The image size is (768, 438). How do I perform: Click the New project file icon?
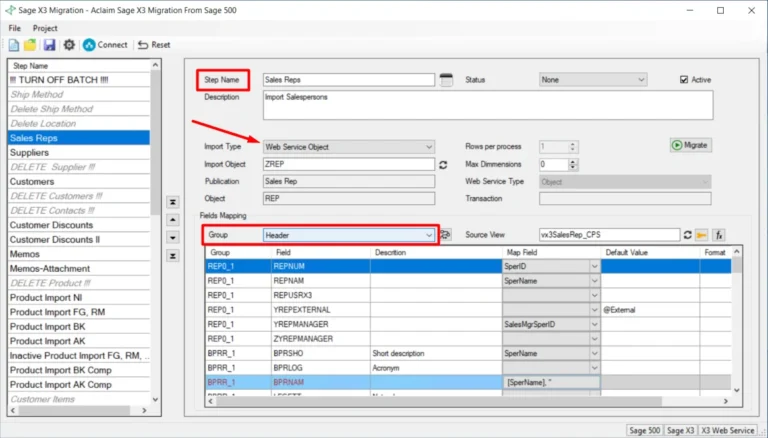(13, 45)
